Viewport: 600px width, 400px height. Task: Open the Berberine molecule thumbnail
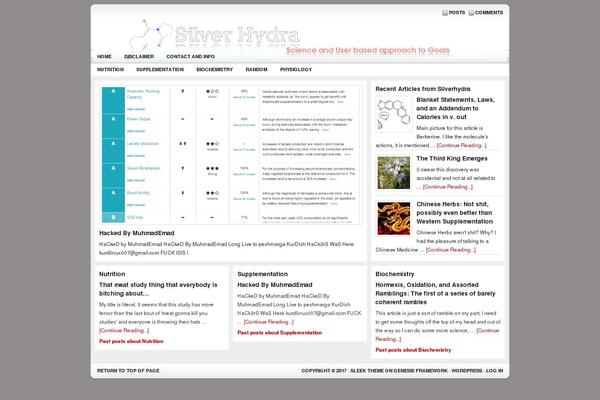point(394,114)
